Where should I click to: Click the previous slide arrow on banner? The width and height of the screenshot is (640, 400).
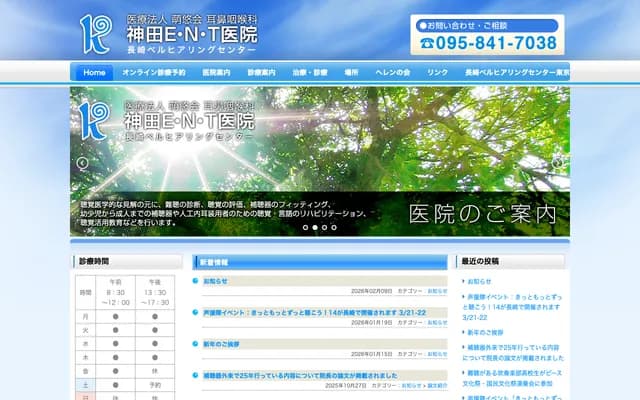[x=82, y=163]
